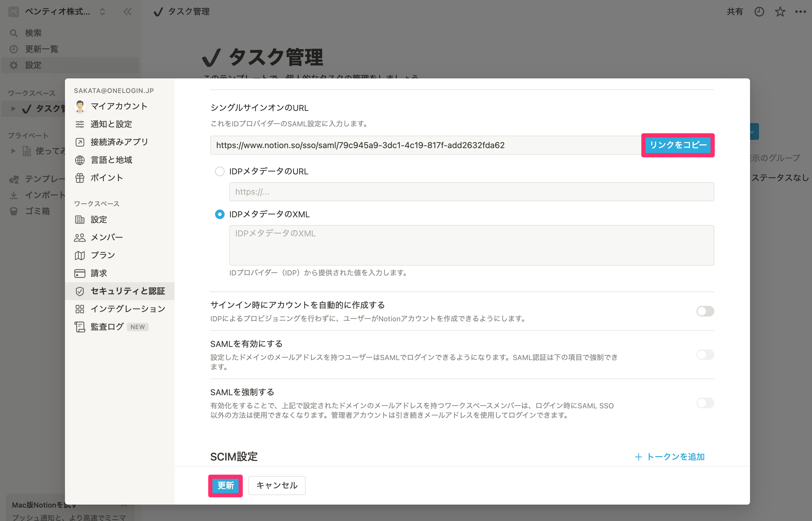Expand the 使ってみる page tree arrow
Viewport: 812px width, 521px height.
click(13, 151)
